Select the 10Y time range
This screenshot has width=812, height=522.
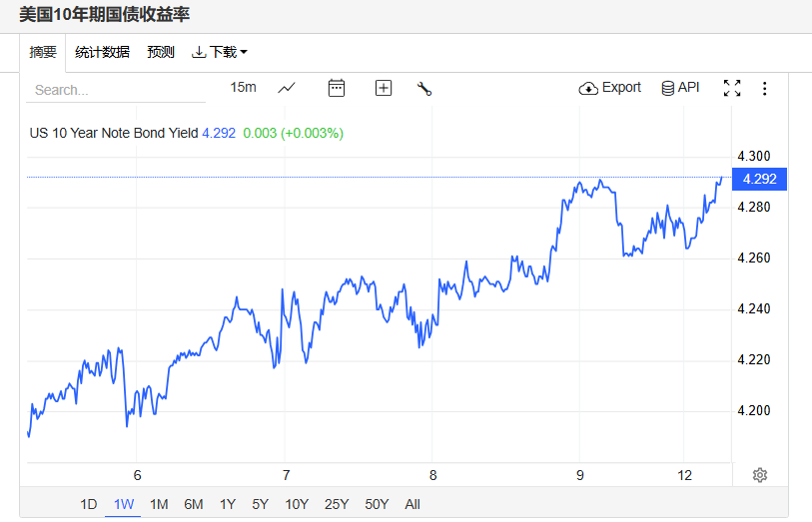[x=297, y=504]
